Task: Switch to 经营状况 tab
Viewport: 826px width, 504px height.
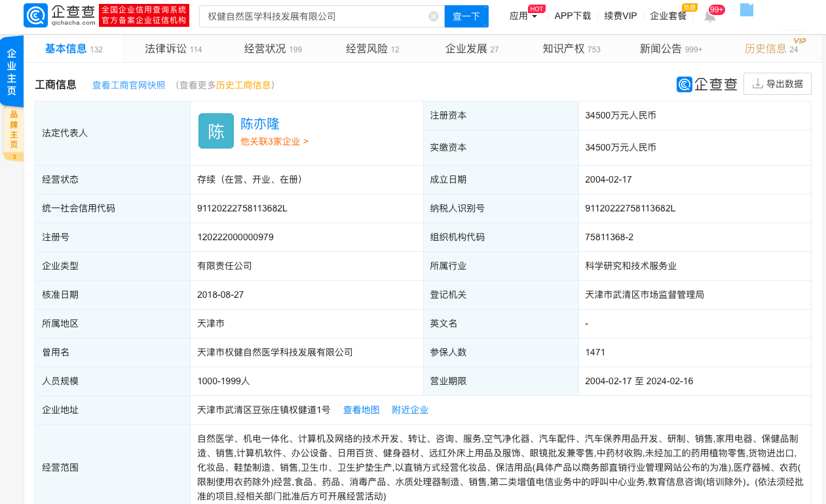Action: pos(272,49)
